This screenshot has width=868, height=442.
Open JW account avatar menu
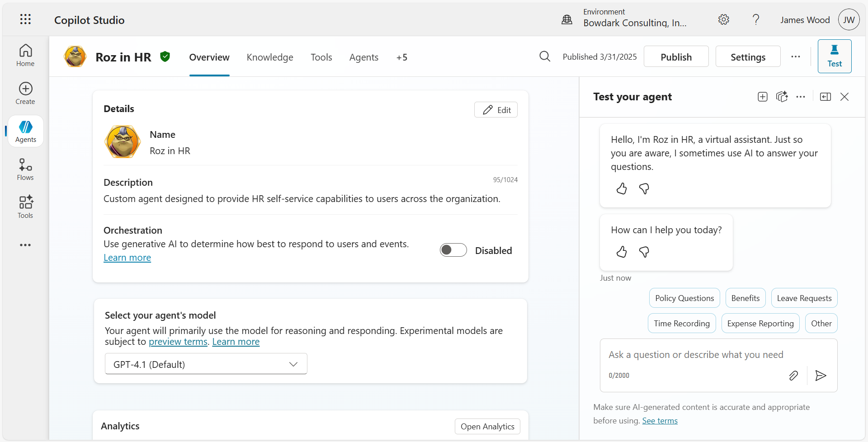[849, 19]
